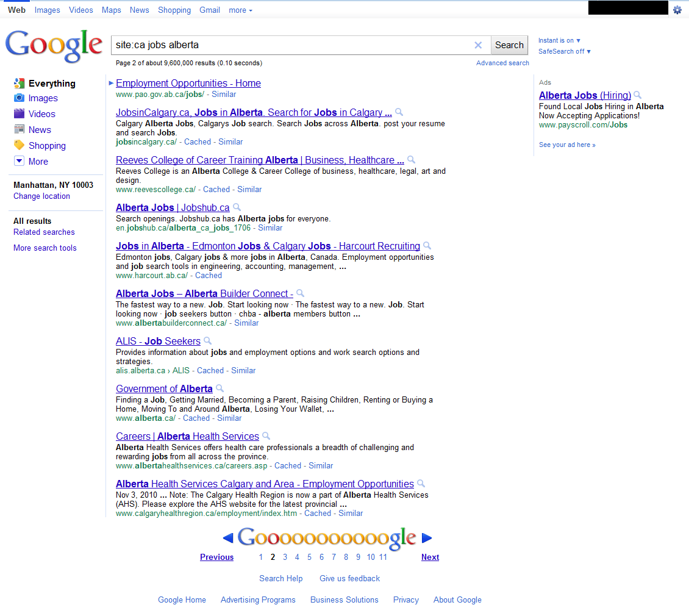Preview JobsinCalgary.ca result with magnifier icon
Viewport: 689px width, 616px height.
click(399, 112)
